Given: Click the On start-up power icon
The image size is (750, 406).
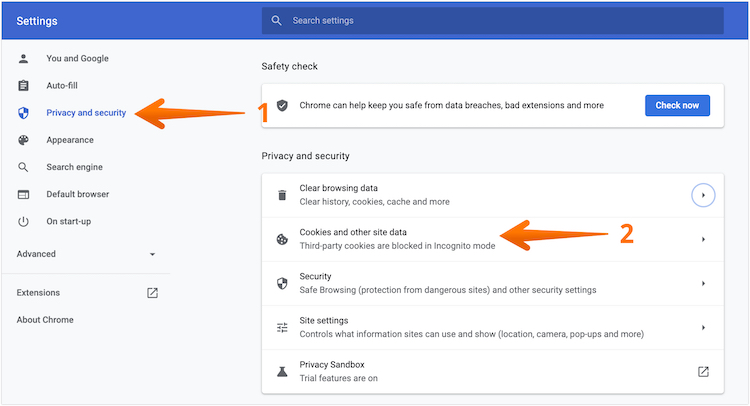Looking at the screenshot, I should click(x=24, y=221).
